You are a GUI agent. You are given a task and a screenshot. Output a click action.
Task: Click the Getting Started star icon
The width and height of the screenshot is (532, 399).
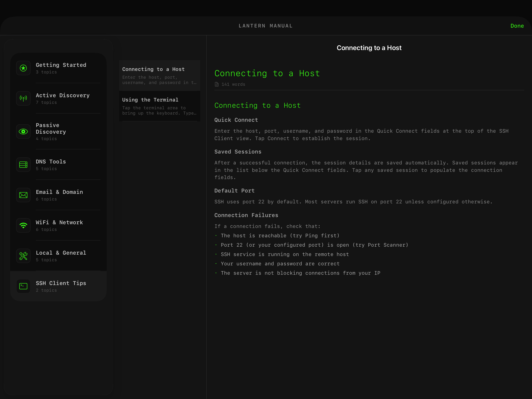23,68
